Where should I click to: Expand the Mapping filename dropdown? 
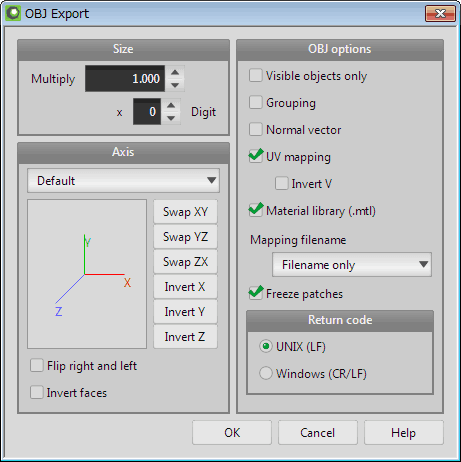(352, 265)
